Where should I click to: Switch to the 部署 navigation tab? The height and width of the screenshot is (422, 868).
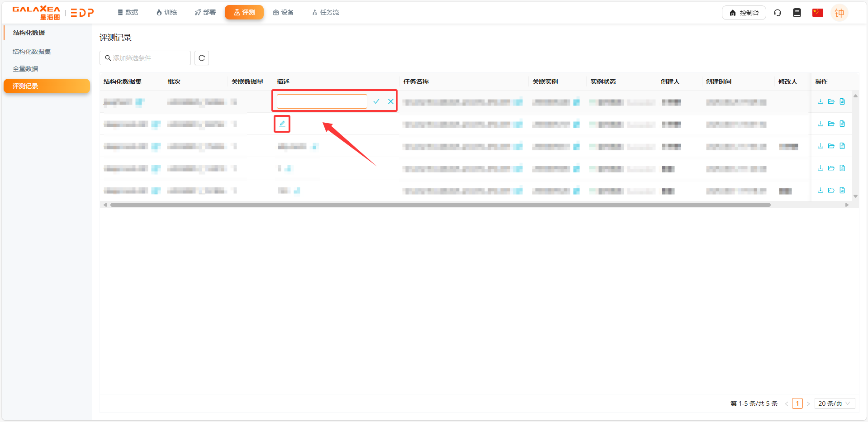205,12
